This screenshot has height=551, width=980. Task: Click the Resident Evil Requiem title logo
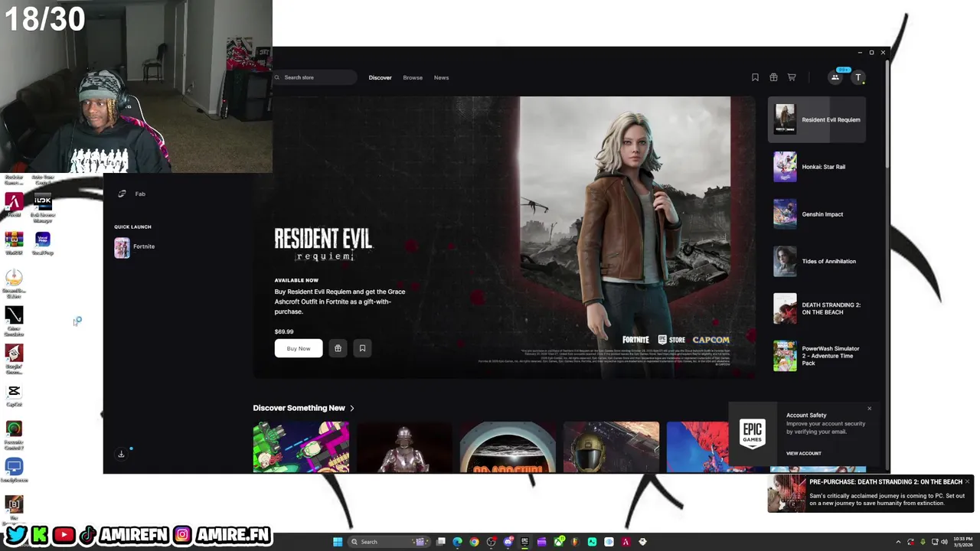[x=323, y=245]
